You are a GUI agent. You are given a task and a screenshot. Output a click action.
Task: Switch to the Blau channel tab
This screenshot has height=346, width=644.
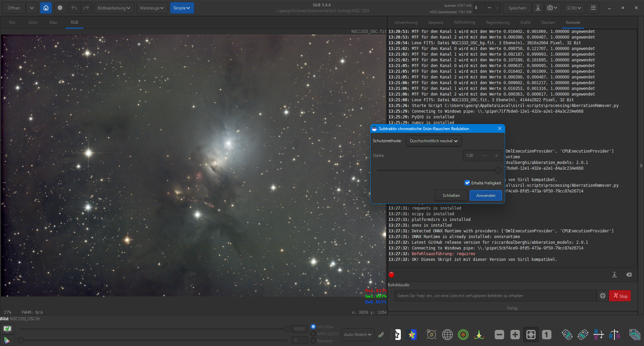pyautogui.click(x=53, y=22)
